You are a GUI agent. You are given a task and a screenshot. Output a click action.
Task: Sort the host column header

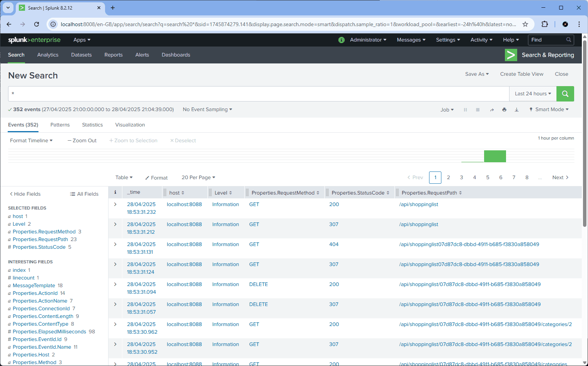(177, 193)
